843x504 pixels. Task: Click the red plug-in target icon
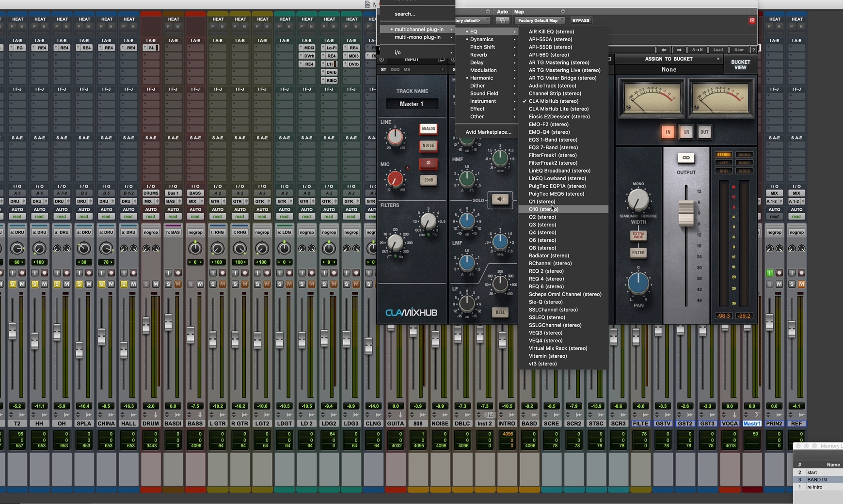tap(752, 20)
